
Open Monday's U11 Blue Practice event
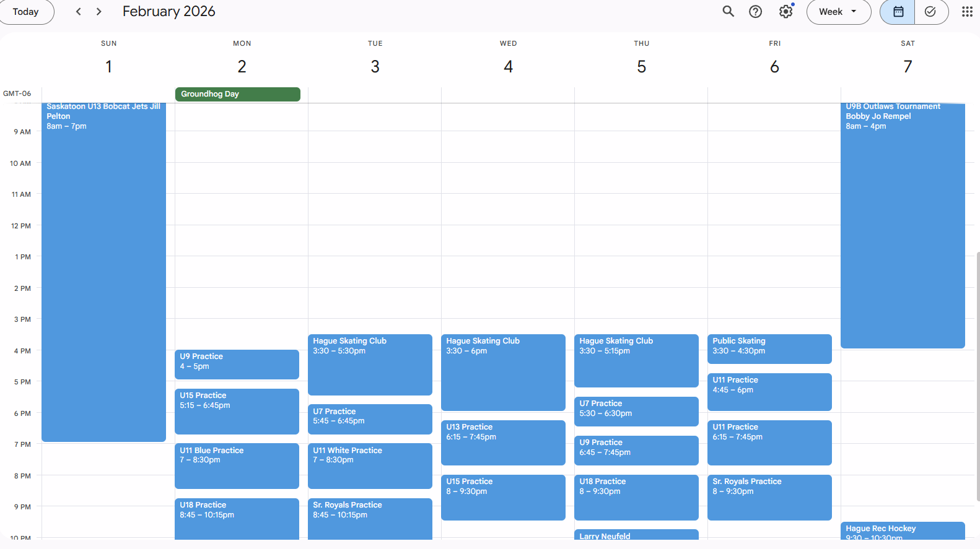click(x=237, y=465)
